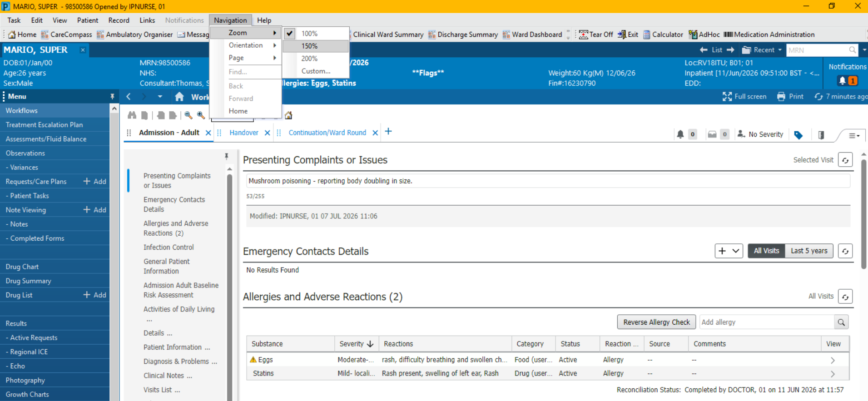This screenshot has width=868, height=401.
Task: Click the inbox tray icon
Action: coord(712,134)
